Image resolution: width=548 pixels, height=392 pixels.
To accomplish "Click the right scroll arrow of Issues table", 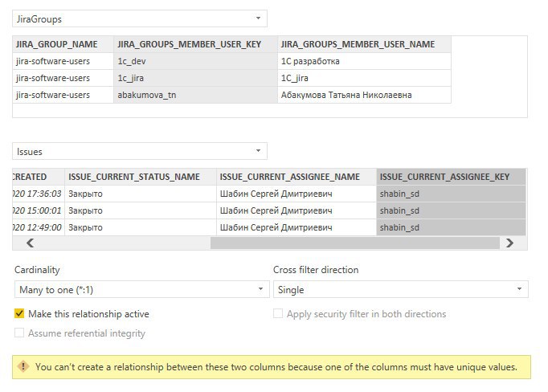I will pyautogui.click(x=509, y=243).
